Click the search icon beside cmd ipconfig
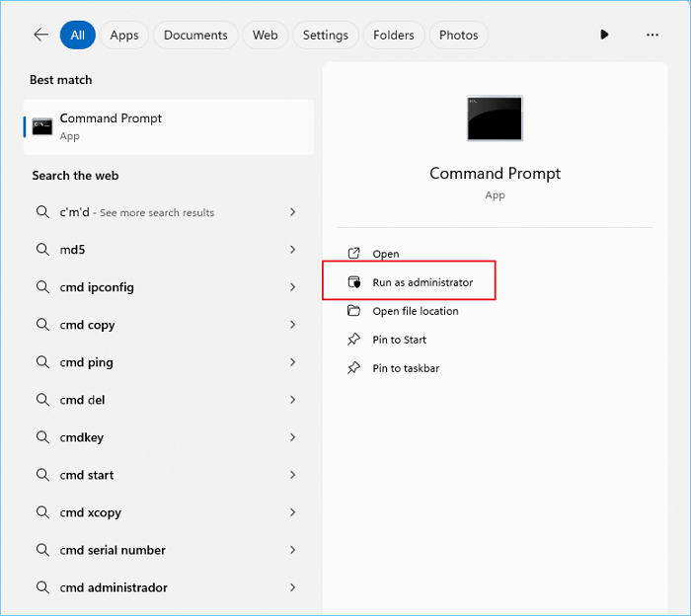Screen dimensions: 691x616 [42, 287]
